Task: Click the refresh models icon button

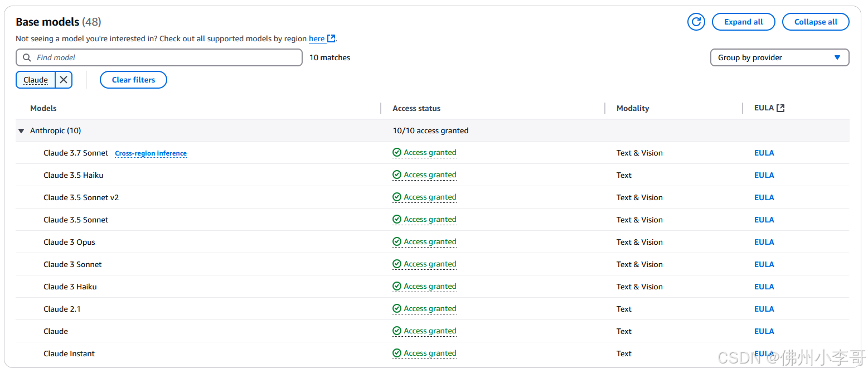Action: point(696,22)
